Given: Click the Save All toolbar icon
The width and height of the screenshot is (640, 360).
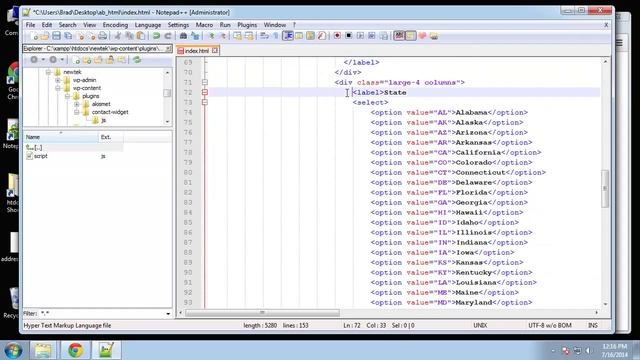Looking at the screenshot, I should [x=68, y=36].
